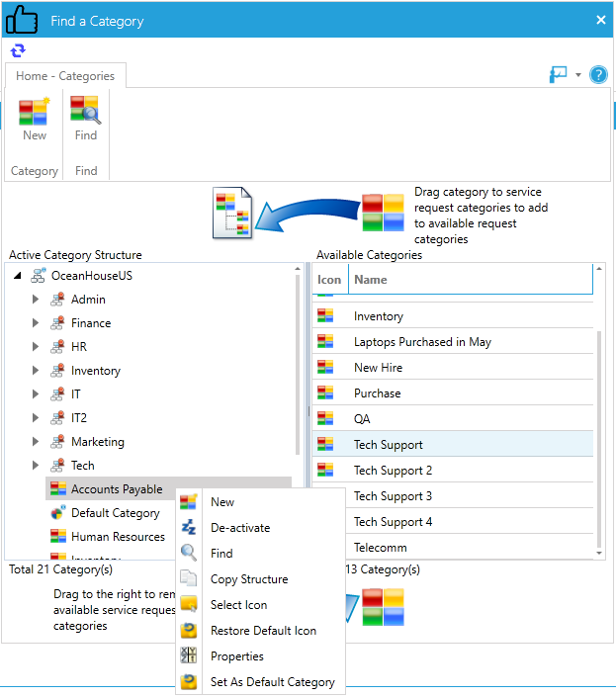
Task: Click the Available Categories vertical scrollbar
Action: pyautogui.click(x=598, y=435)
